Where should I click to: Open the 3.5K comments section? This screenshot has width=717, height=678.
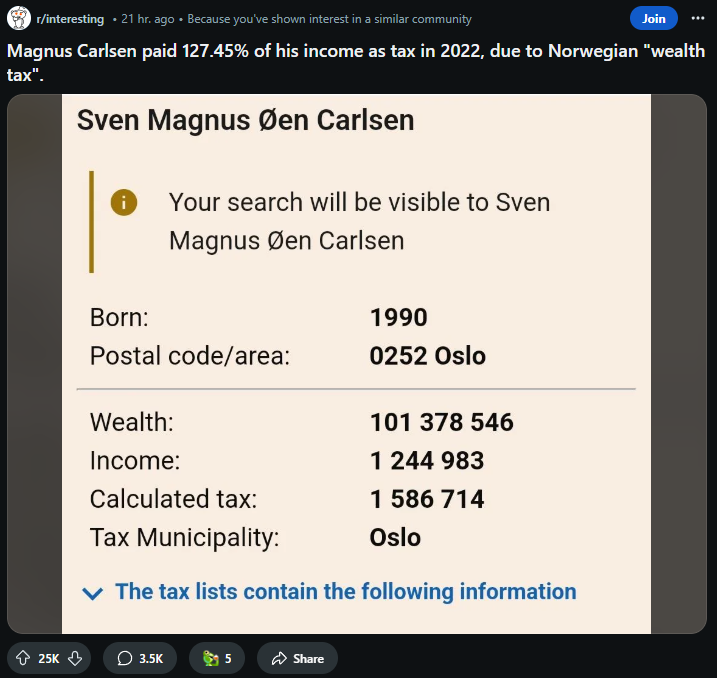140,658
